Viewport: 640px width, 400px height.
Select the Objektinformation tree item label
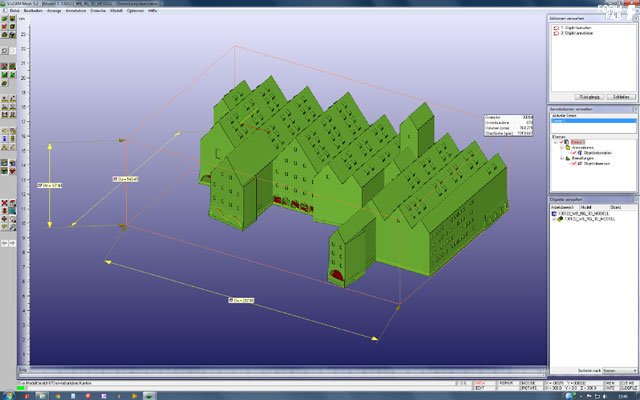[x=598, y=153]
